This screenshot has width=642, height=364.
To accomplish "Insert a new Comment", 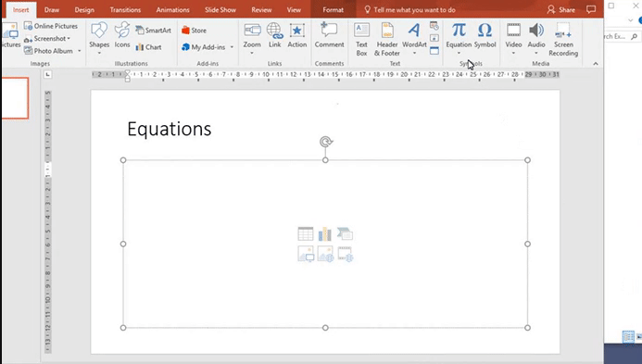I will coord(329,35).
